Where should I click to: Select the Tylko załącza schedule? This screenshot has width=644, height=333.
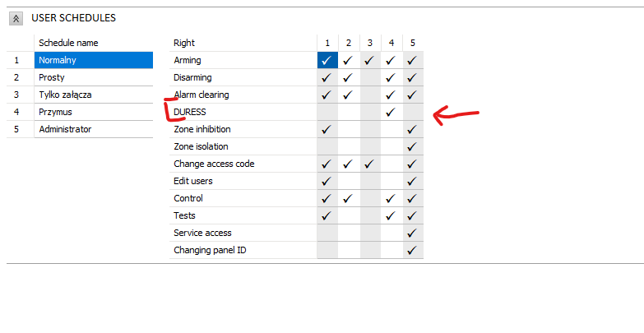(x=94, y=95)
